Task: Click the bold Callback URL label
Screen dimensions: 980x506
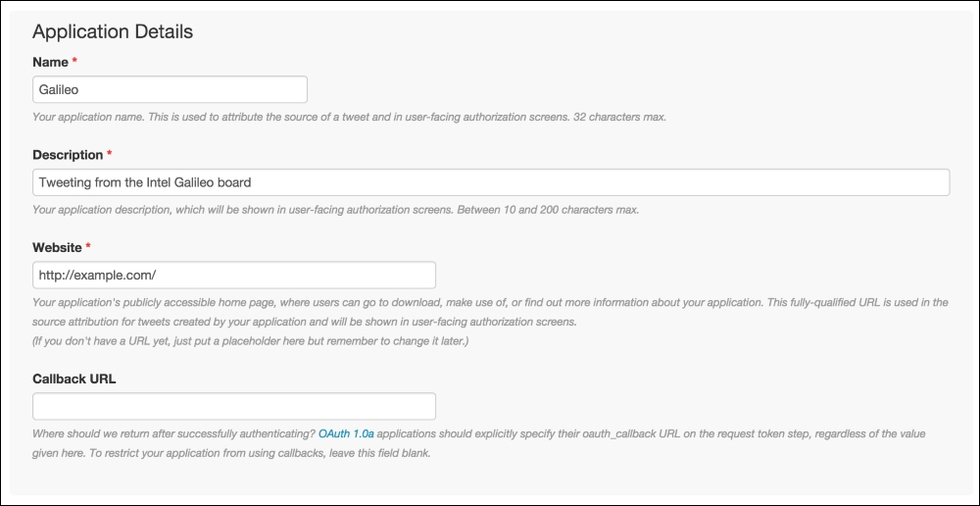Action: click(74, 379)
